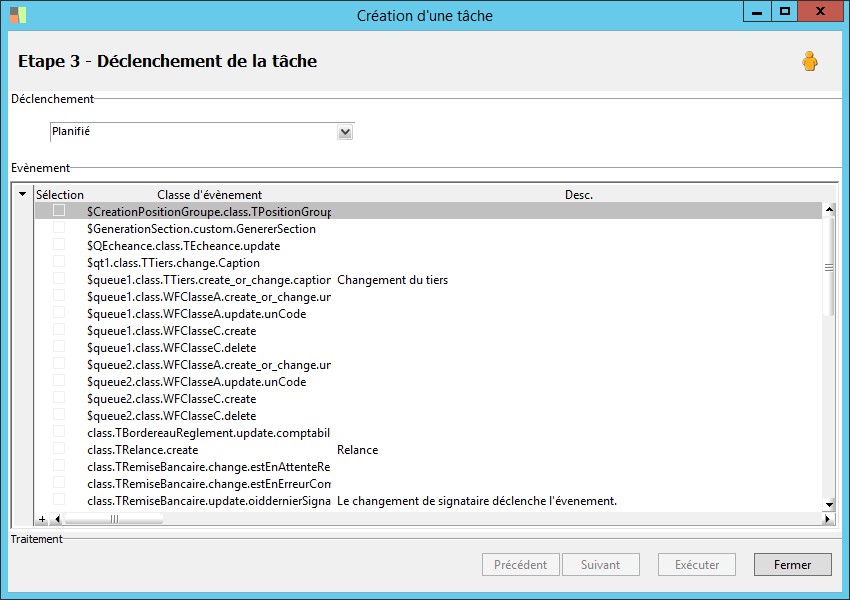Select the $queue2.class.WFClasseA.create_or_change row
The image size is (850, 600).
coord(428,365)
